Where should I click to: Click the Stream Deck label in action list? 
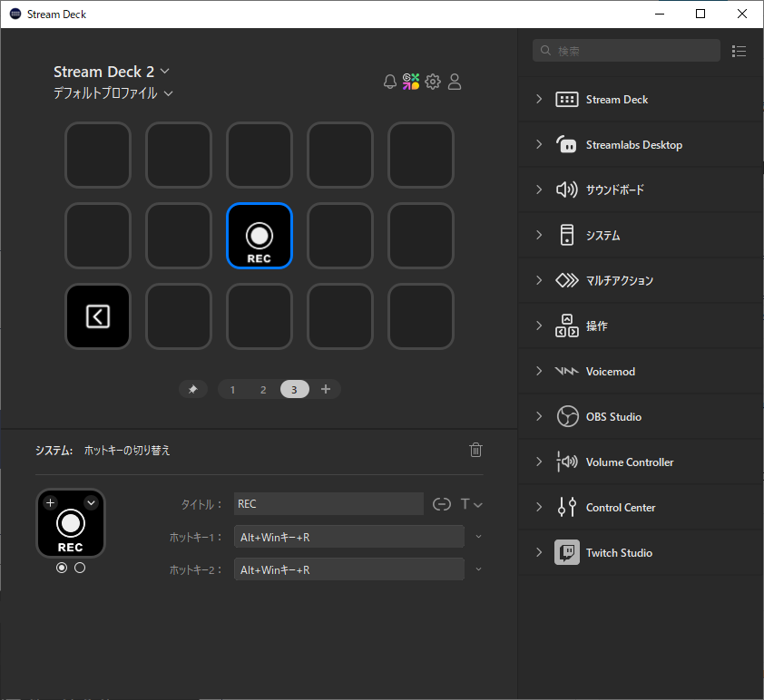coord(617,100)
